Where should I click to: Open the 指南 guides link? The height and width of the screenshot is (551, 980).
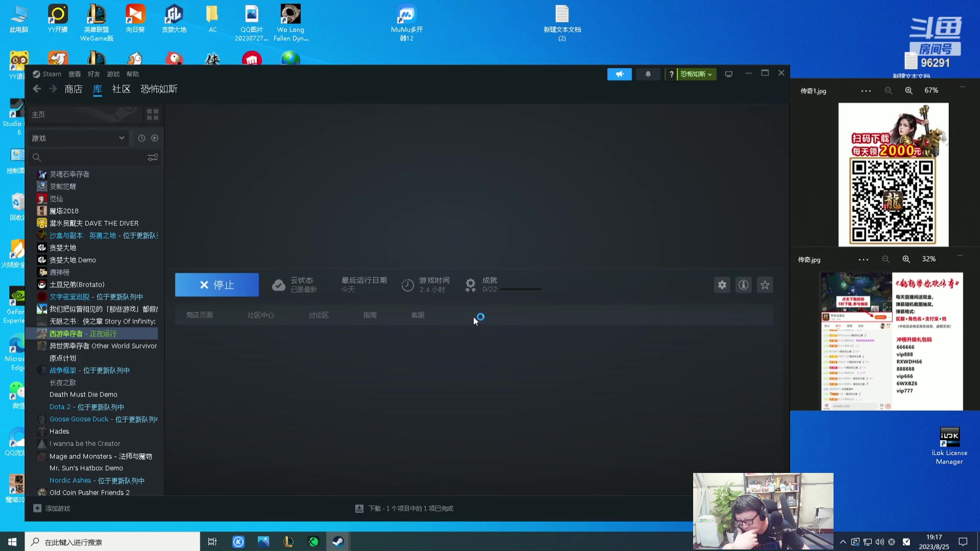pyautogui.click(x=370, y=315)
